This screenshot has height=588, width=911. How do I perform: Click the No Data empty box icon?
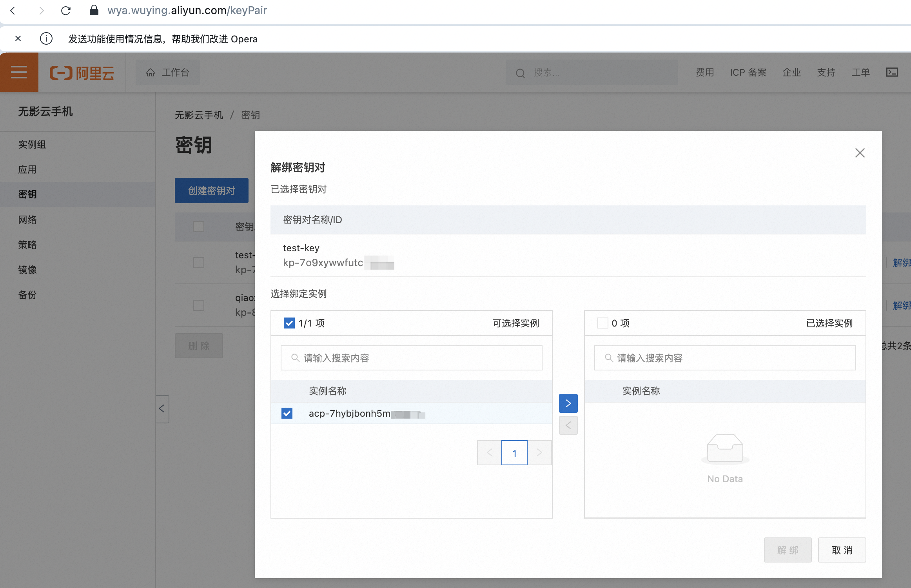coord(725,449)
